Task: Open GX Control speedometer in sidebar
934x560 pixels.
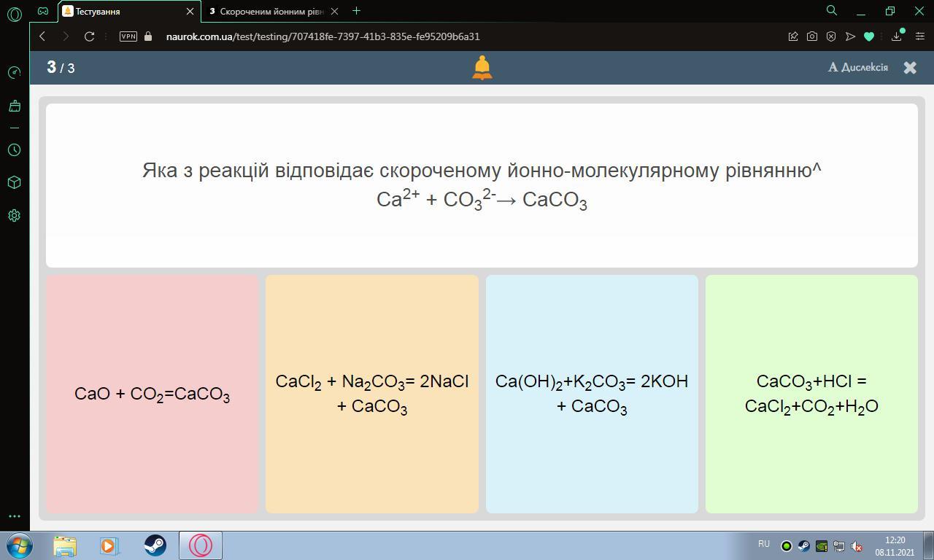Action: pos(14,72)
